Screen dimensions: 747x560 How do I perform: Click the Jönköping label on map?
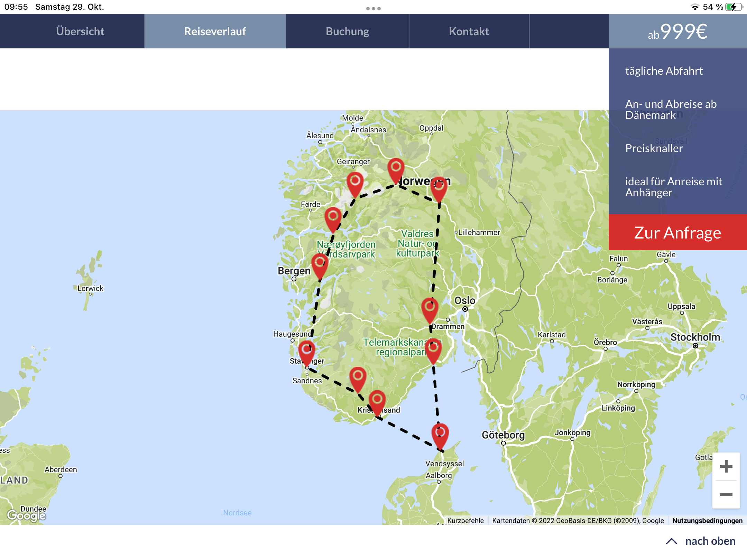(573, 432)
